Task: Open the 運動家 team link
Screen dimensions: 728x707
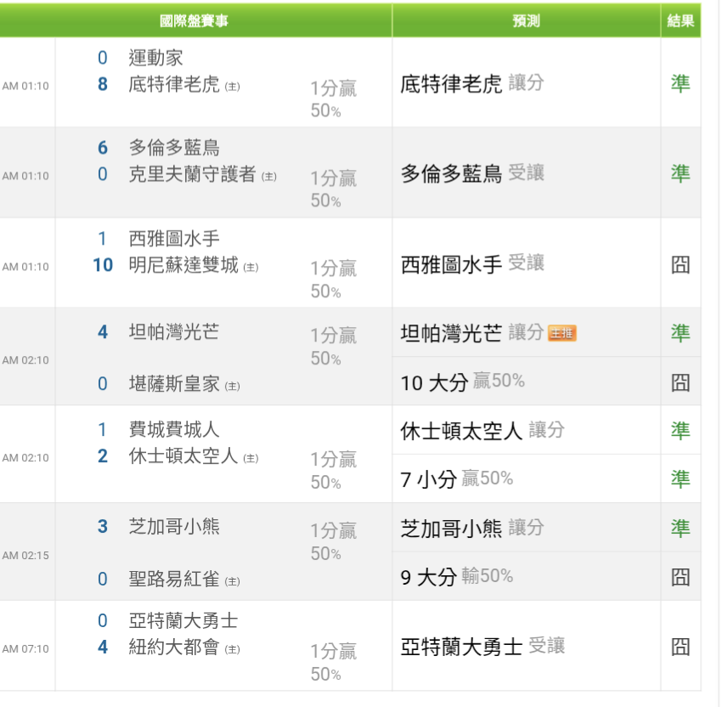Action: point(155,58)
